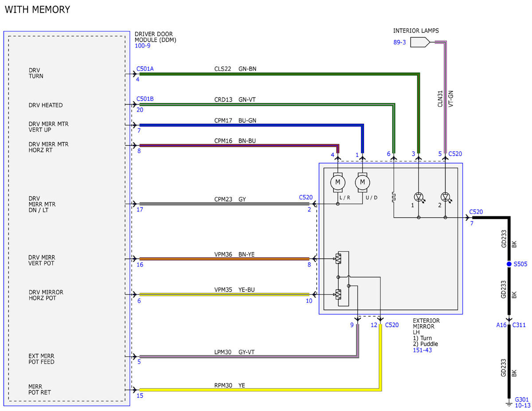
Task: Click the blue S505 splice dot
Action: 509,264
